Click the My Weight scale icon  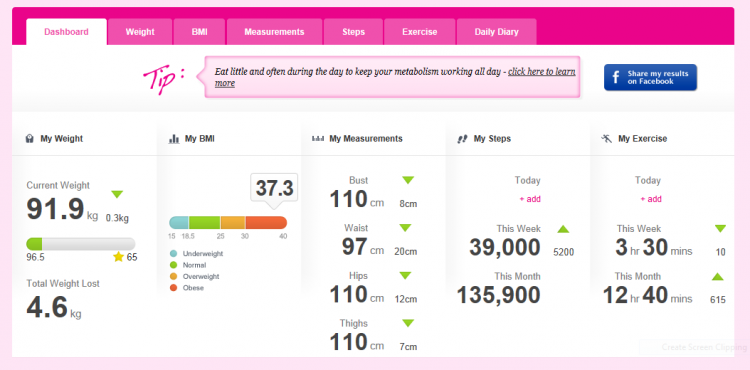click(30, 139)
